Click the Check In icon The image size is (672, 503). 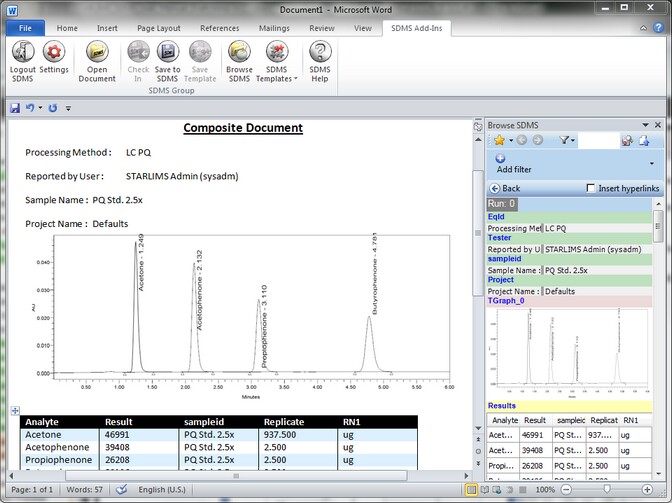[138, 52]
